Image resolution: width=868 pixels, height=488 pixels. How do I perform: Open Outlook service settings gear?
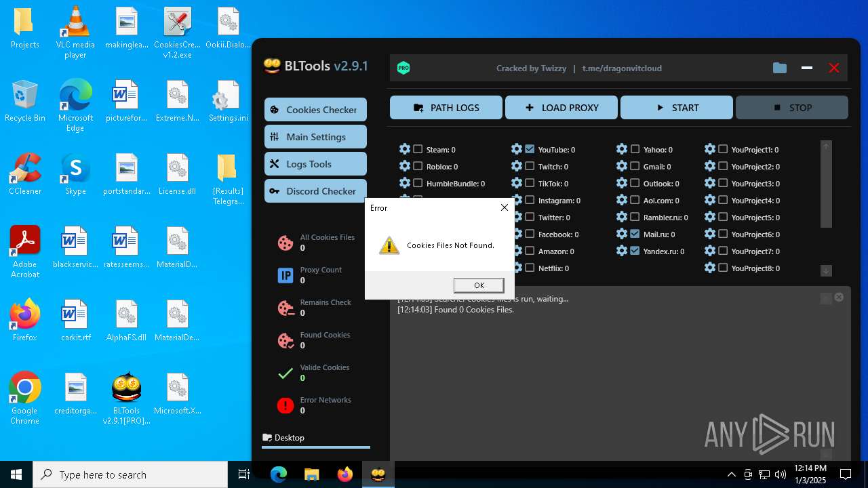pyautogui.click(x=622, y=183)
